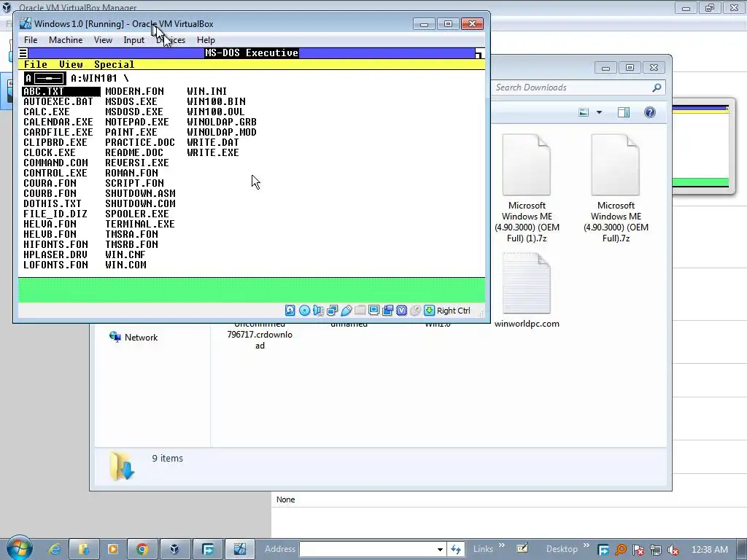Click in the taskbar Address input field

coord(368,550)
